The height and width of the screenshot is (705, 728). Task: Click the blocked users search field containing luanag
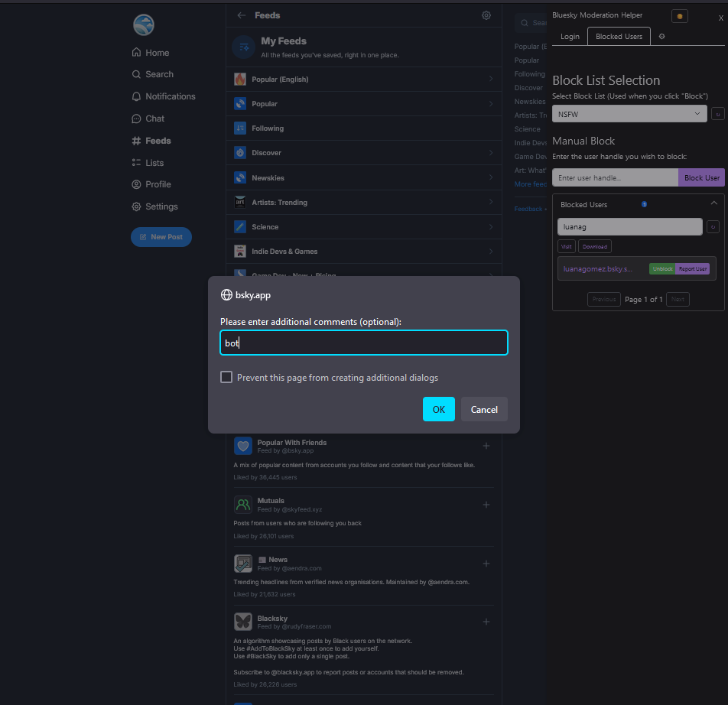pyautogui.click(x=629, y=227)
